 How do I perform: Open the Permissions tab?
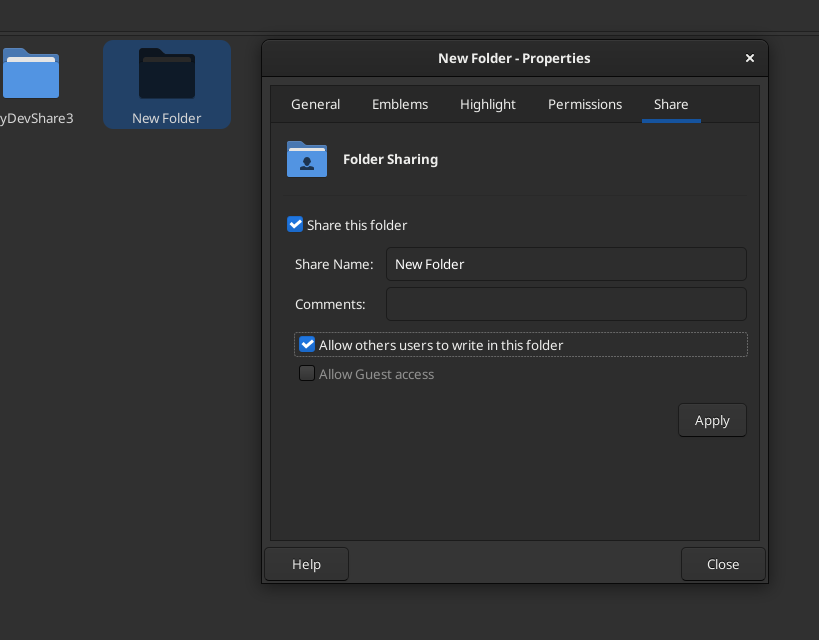click(585, 104)
